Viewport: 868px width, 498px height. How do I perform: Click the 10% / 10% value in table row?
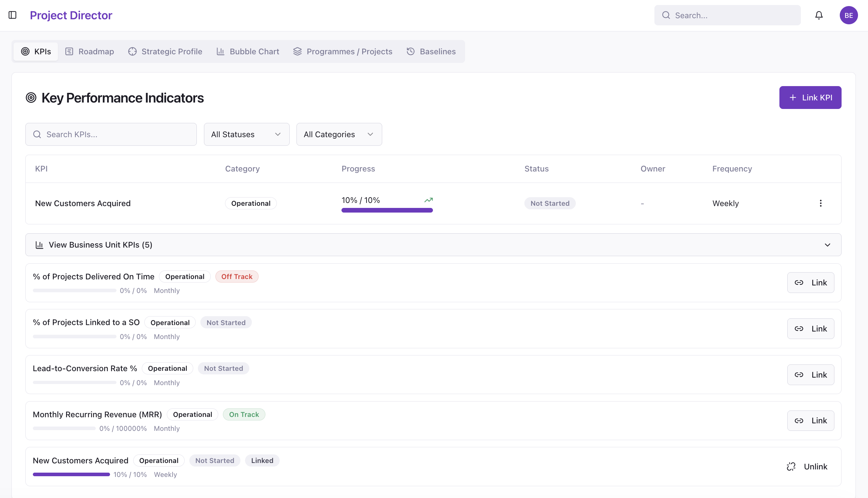click(x=361, y=200)
